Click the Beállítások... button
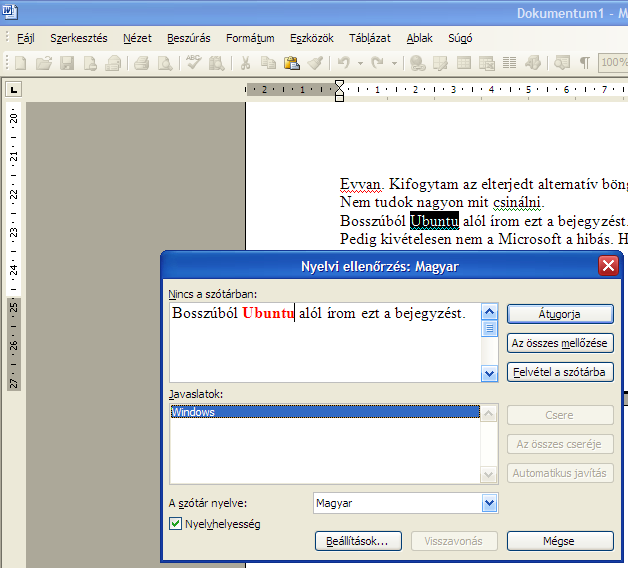The image size is (628, 568). 358,541
